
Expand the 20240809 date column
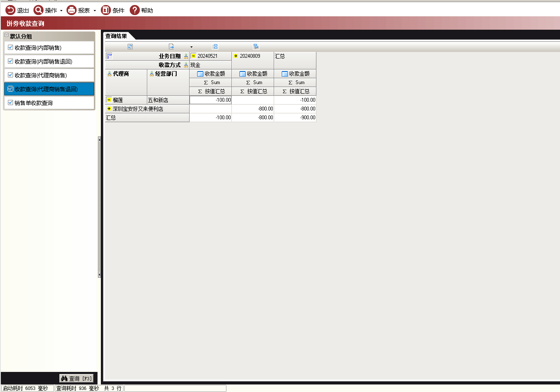point(236,56)
